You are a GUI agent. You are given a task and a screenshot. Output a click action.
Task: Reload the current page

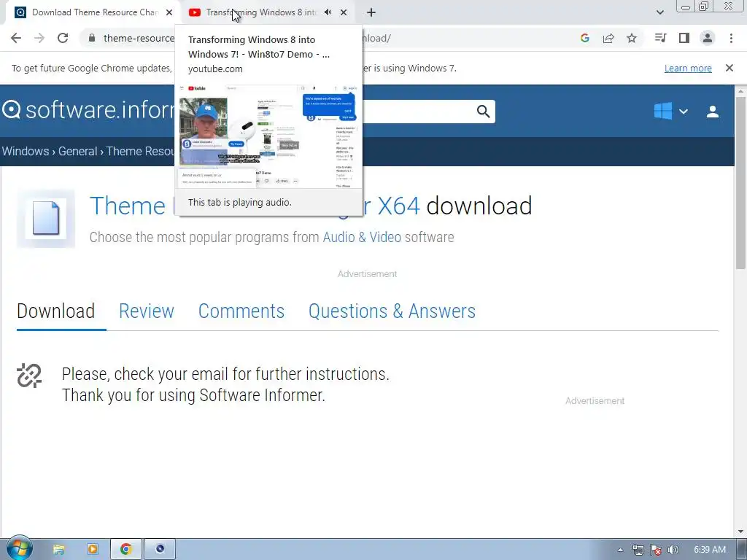(63, 38)
